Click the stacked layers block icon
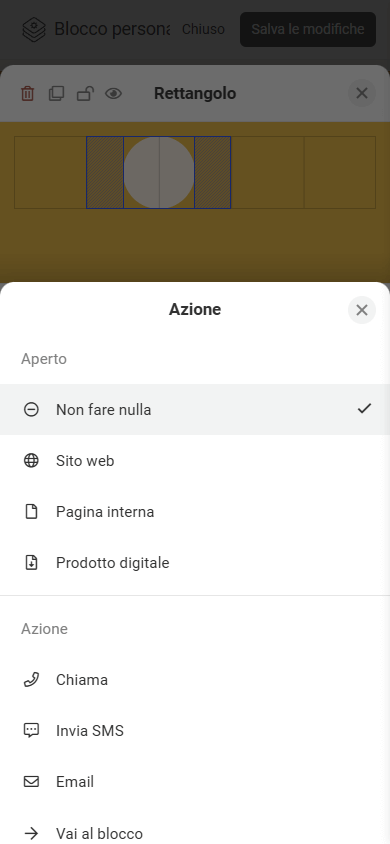This screenshot has height=844, width=390. 33,29
